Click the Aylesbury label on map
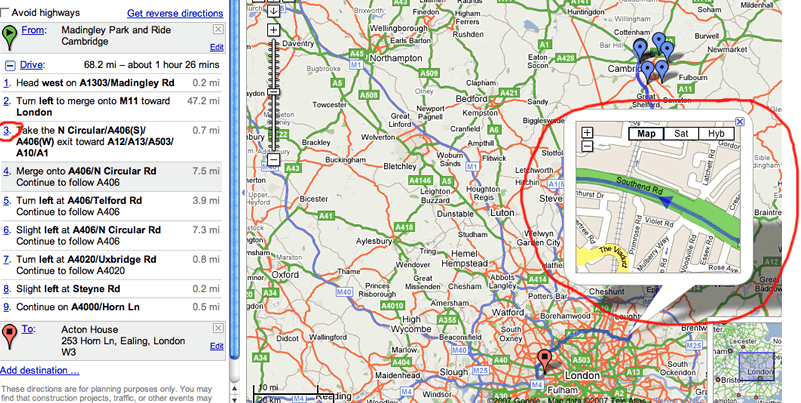Viewport: 801px width, 403px height. [x=373, y=241]
